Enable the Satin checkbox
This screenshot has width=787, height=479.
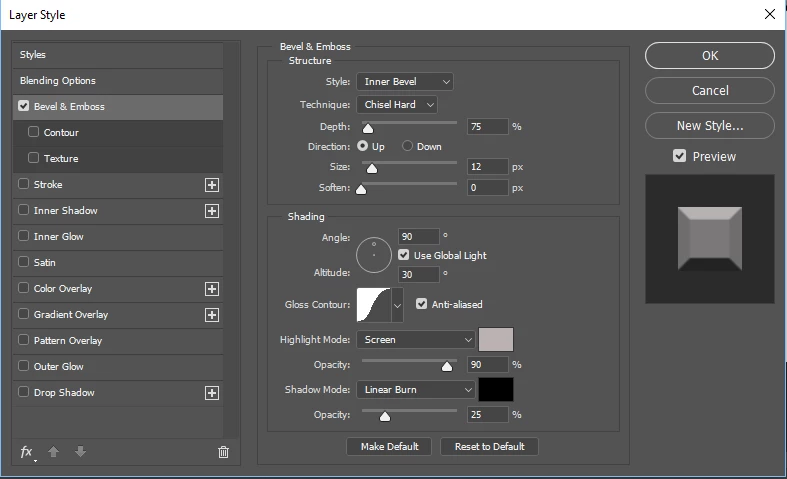23,262
